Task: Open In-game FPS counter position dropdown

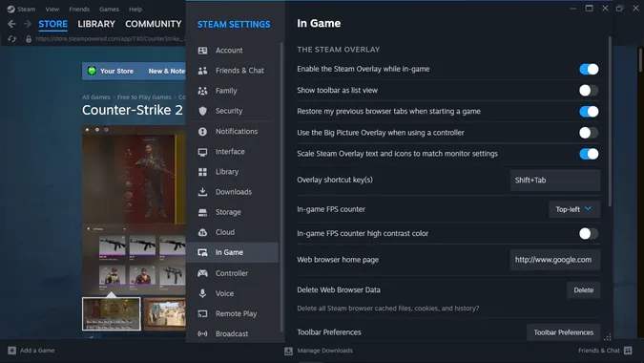Action: coord(574,209)
